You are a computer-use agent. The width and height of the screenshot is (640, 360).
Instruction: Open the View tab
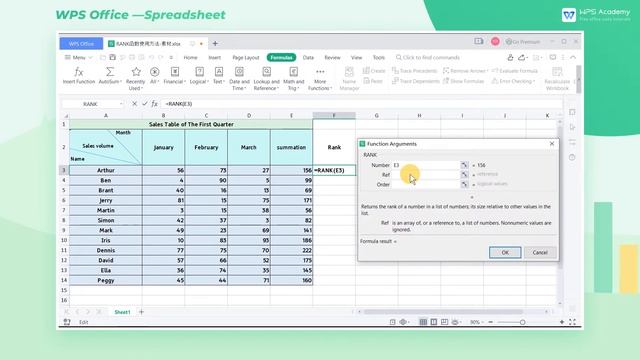point(356,58)
